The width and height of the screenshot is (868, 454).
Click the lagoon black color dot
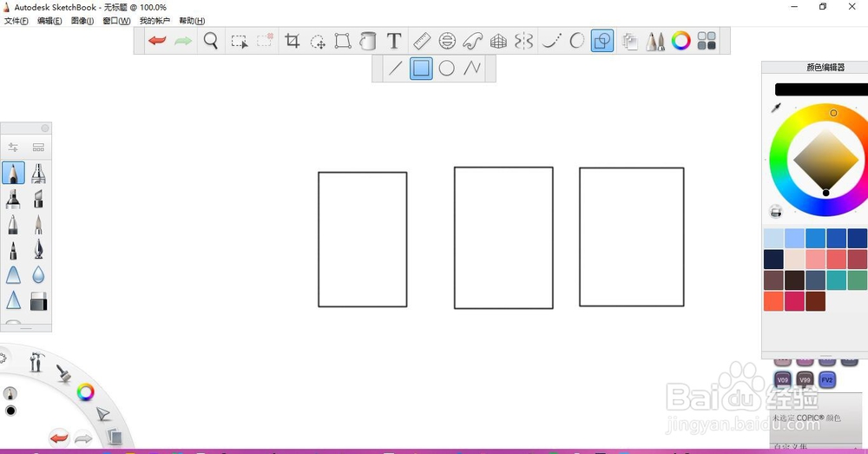pos(10,411)
